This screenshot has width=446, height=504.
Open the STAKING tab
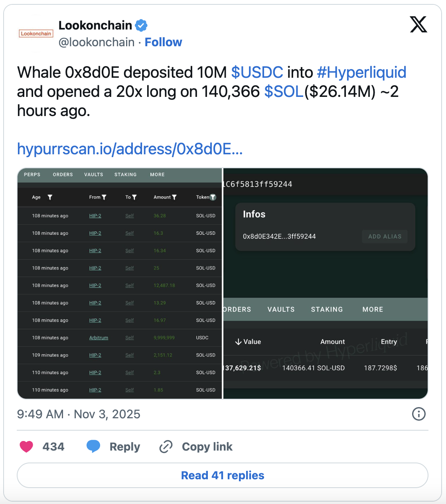[125, 175]
